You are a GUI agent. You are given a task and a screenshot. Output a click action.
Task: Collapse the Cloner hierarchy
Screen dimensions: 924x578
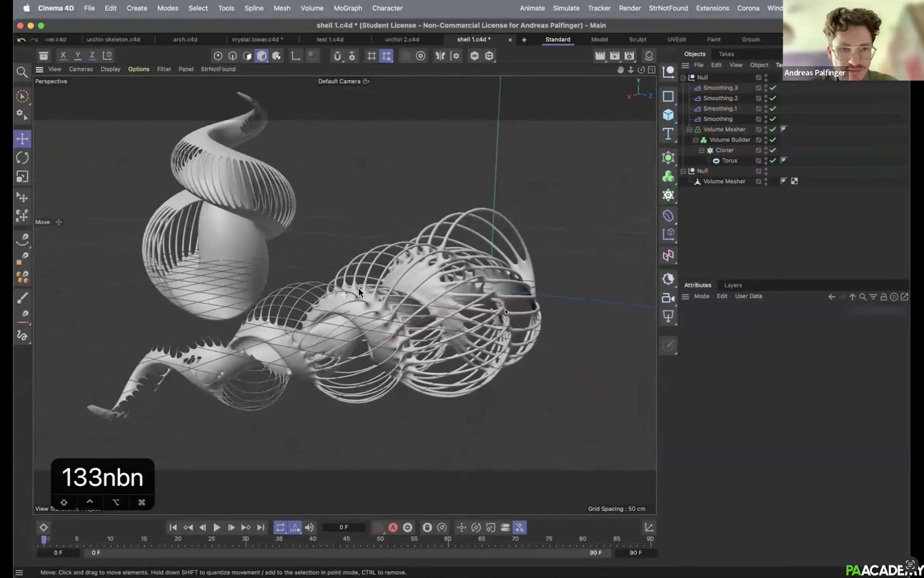coord(701,150)
